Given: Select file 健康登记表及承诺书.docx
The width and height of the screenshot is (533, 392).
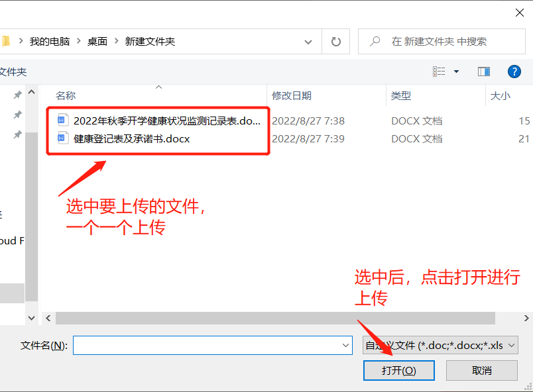Looking at the screenshot, I should (131, 139).
